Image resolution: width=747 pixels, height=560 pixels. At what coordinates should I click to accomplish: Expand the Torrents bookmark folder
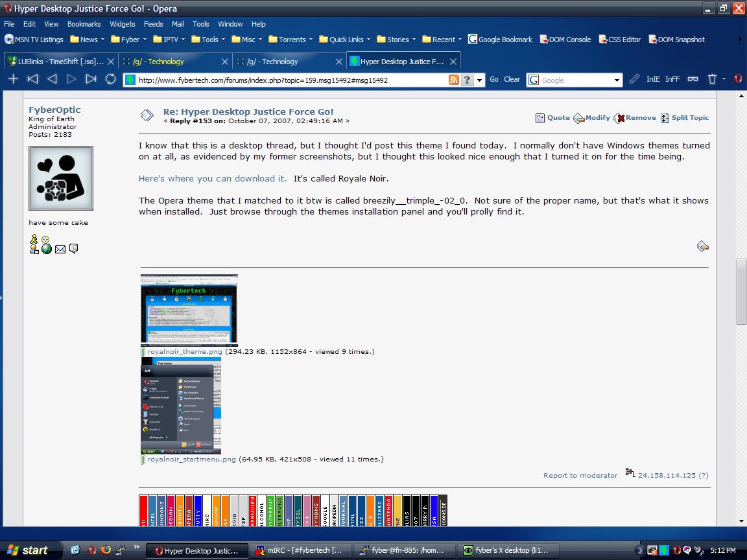pyautogui.click(x=290, y=40)
